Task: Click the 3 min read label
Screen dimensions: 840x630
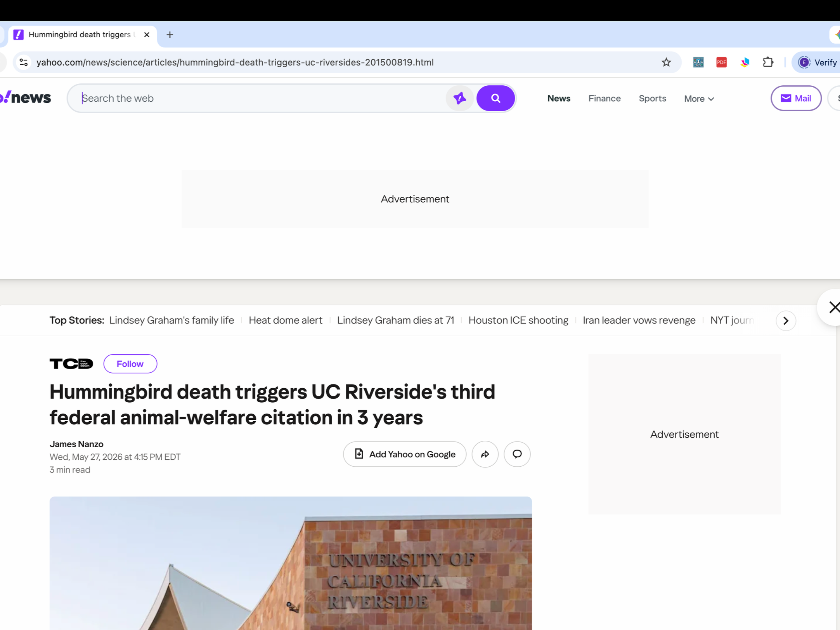Action: coord(70,470)
